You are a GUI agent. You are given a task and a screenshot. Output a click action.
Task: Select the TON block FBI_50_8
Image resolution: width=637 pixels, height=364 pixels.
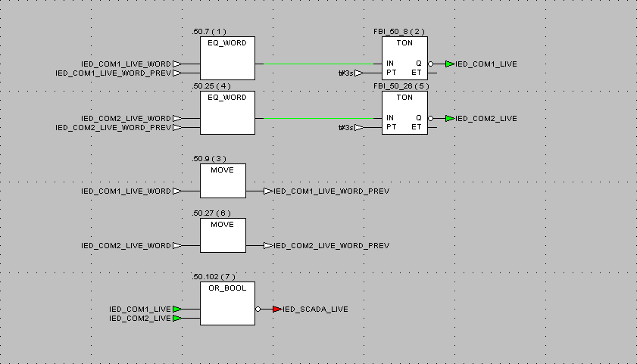coord(404,58)
